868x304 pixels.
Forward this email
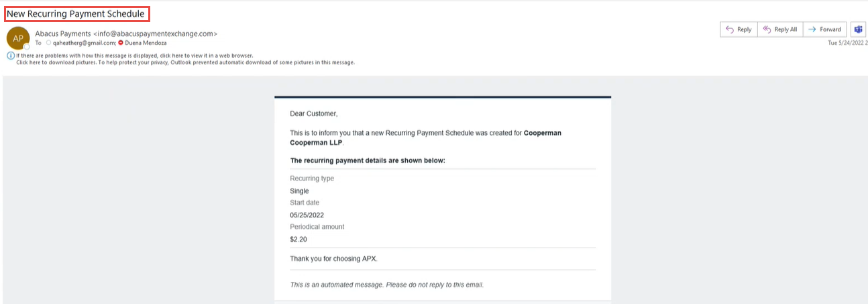(x=824, y=30)
